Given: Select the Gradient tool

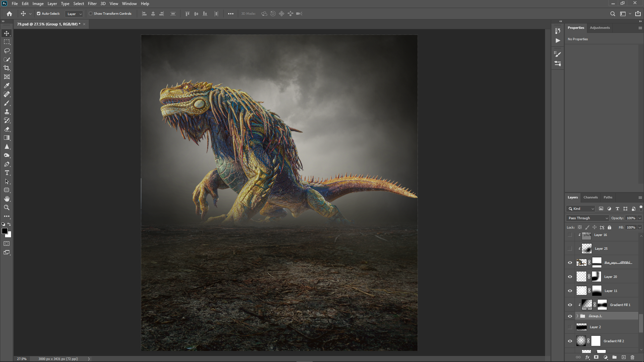Looking at the screenshot, I should 7,138.
